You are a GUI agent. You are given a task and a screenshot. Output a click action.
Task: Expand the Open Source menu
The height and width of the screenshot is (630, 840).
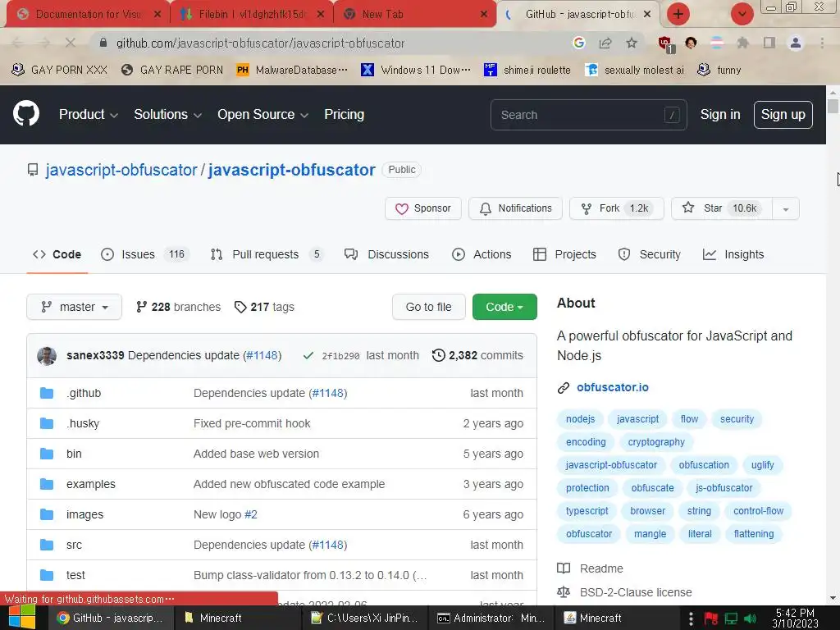click(262, 115)
